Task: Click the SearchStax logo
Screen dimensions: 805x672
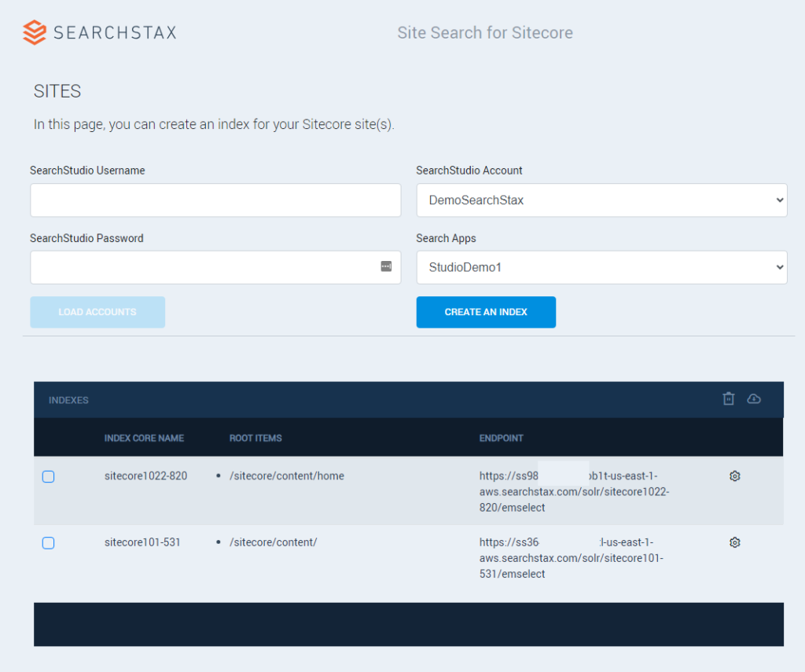Action: tap(100, 32)
